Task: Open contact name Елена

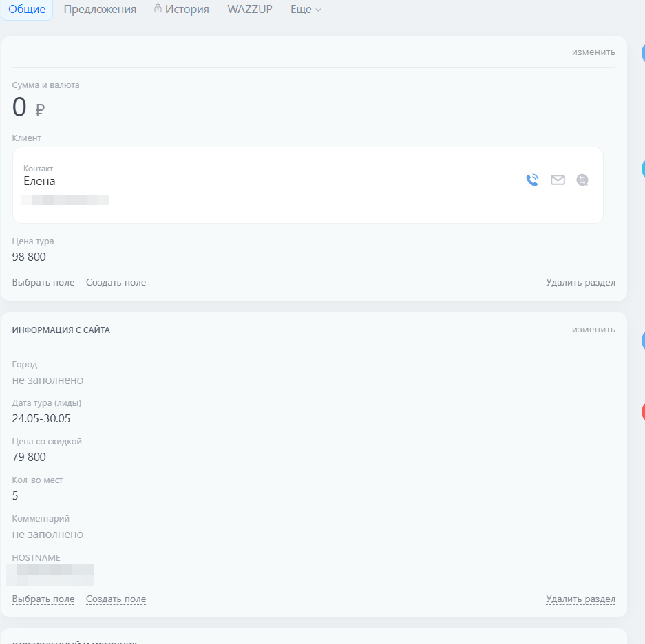Action: (39, 182)
